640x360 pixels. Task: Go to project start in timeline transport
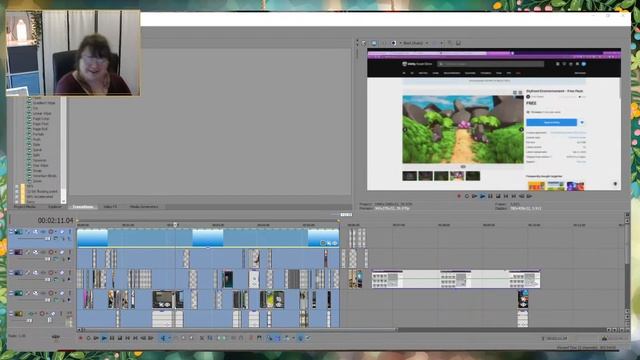(127, 338)
